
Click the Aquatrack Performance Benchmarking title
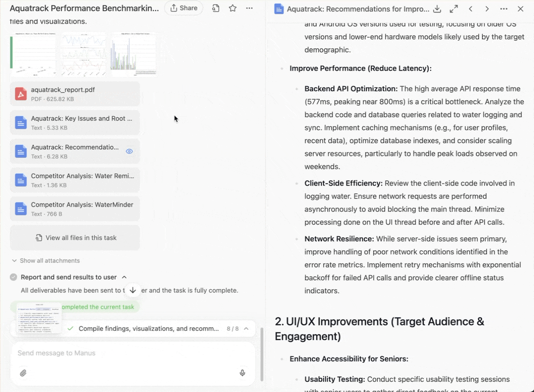[x=84, y=8]
